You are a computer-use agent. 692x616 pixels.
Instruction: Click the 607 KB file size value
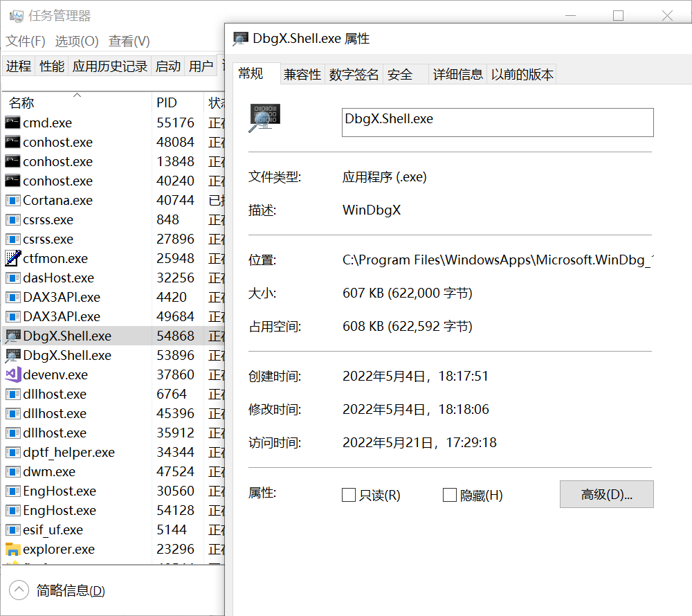pyautogui.click(x=408, y=293)
